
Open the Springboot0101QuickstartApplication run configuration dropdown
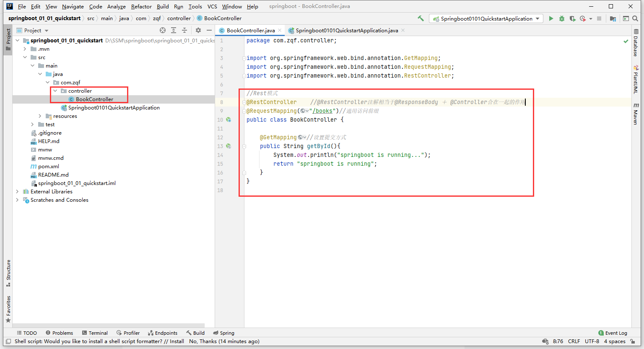[x=486, y=18]
